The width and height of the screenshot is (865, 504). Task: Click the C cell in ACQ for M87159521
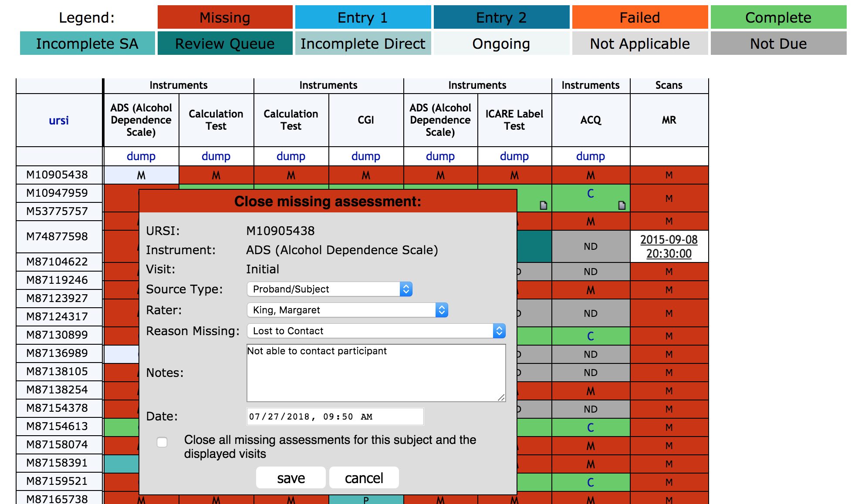591,482
